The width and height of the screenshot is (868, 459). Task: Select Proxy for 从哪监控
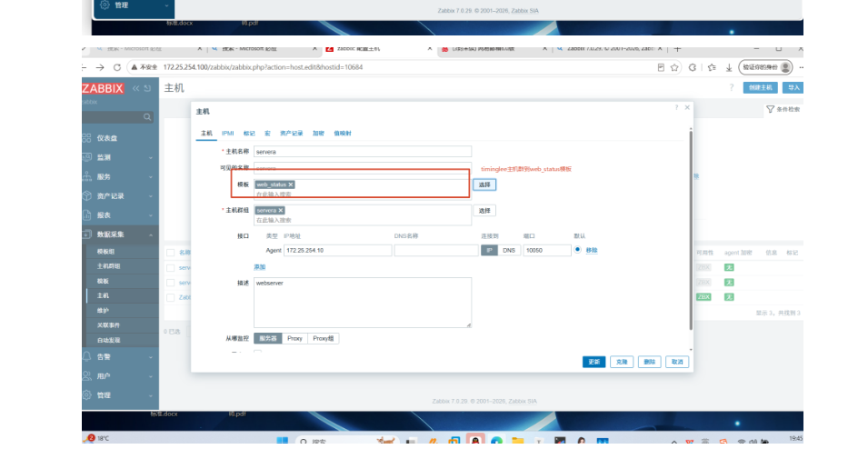(294, 338)
